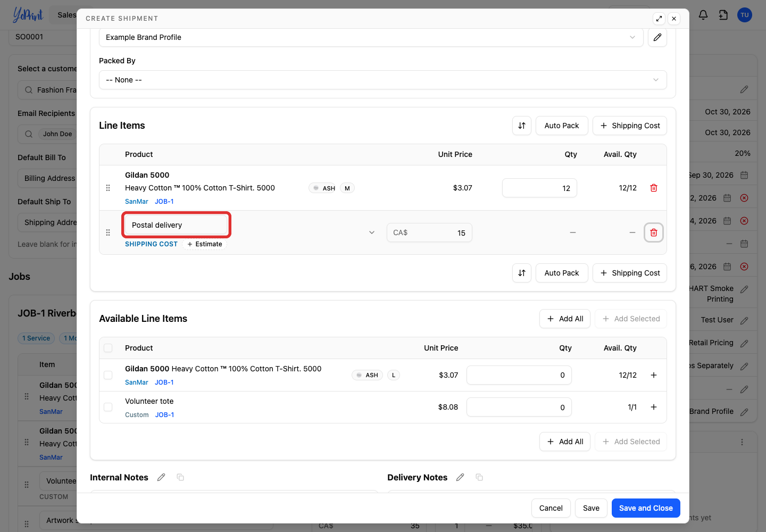Click the drag handle of Postal delivery row
Viewport: 766px width, 532px height.
tap(108, 232)
